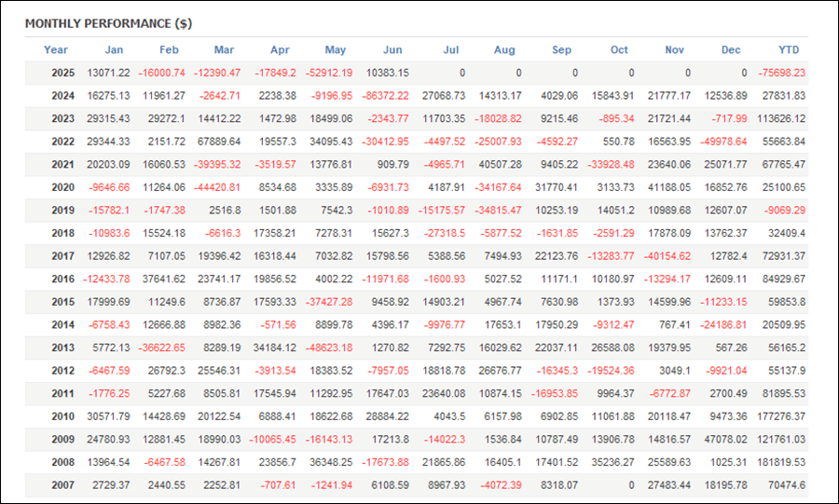Click 2025 YTD value -75698.23
Image resolution: width=839 pixels, height=504 pixels.
tap(782, 73)
